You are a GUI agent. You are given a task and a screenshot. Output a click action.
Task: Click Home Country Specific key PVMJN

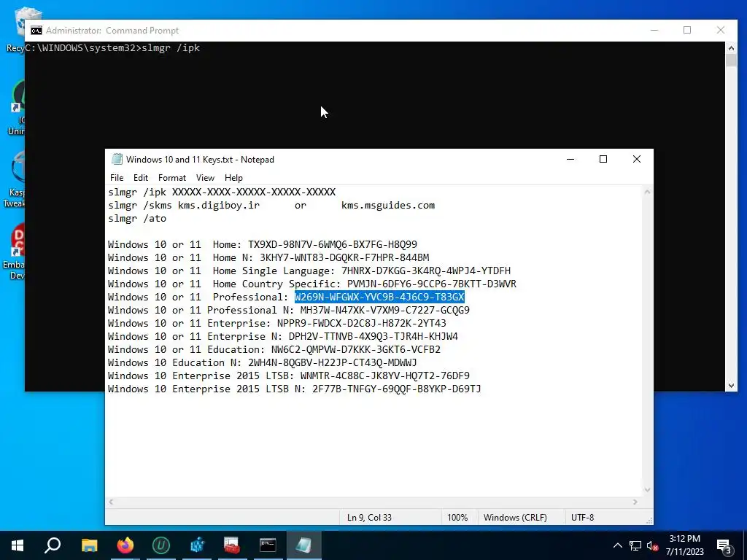[432, 284]
